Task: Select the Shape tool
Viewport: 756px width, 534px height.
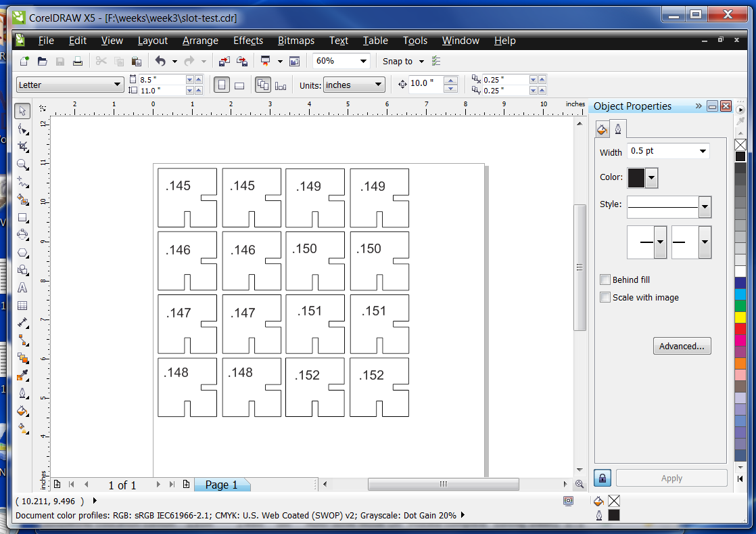Action: pyautogui.click(x=22, y=129)
